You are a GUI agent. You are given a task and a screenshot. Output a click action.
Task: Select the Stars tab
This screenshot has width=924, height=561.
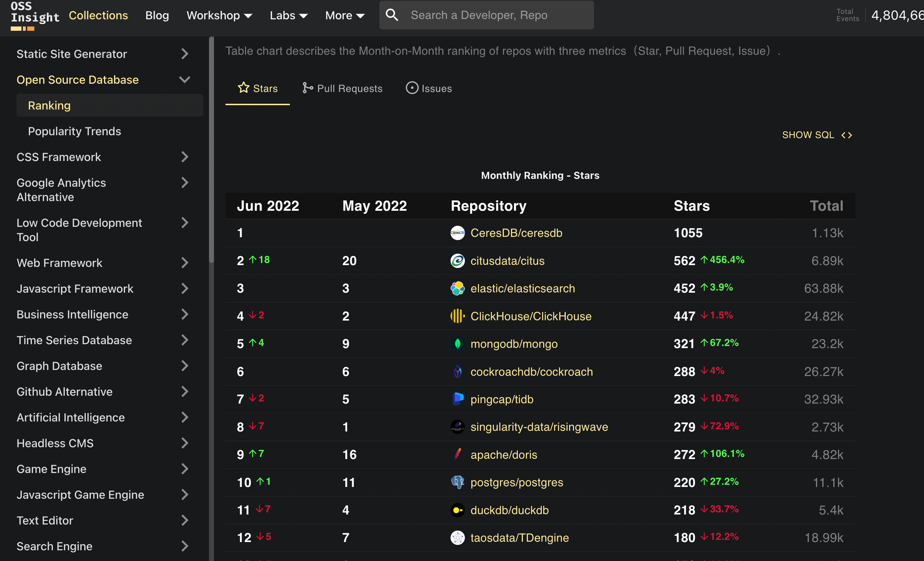click(258, 88)
